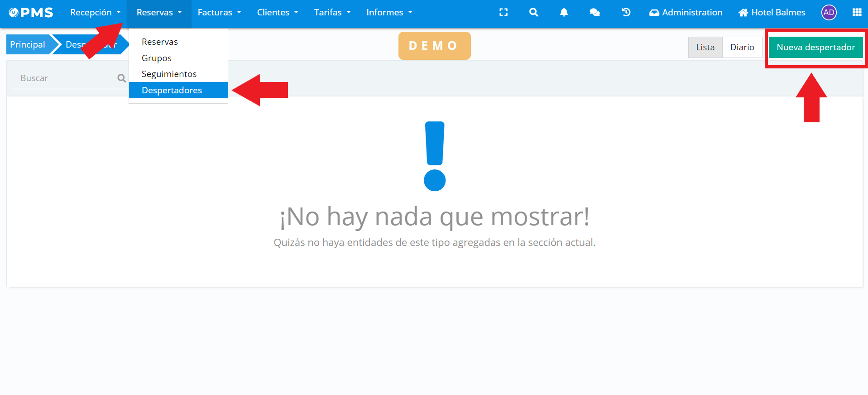Open notifications bell
The image size is (868, 395).
564,12
